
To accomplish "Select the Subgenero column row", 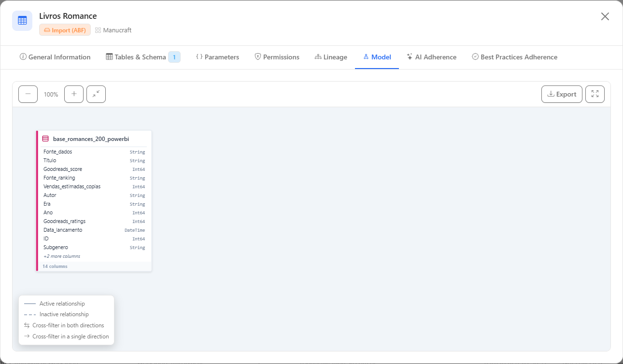I will pos(94,247).
